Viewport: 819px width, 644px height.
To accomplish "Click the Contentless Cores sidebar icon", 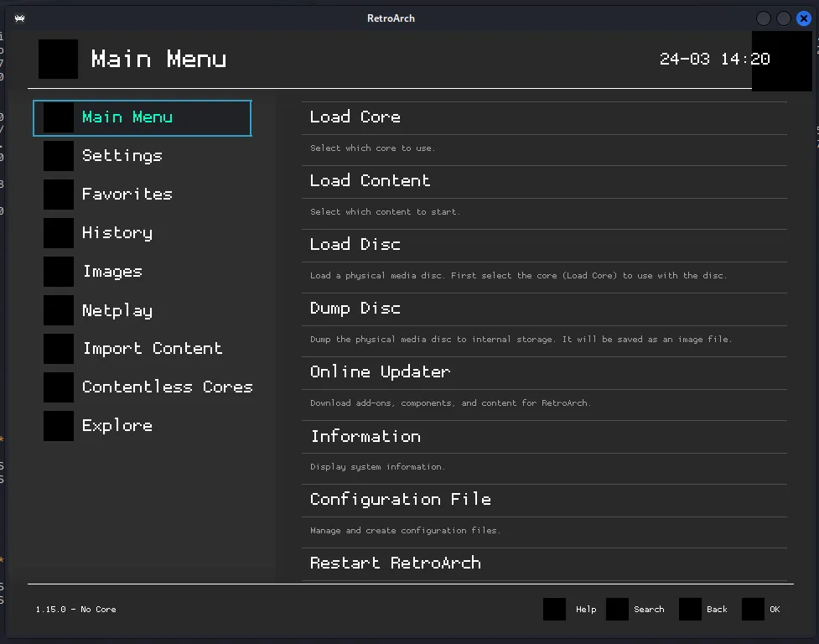I will tap(59, 387).
